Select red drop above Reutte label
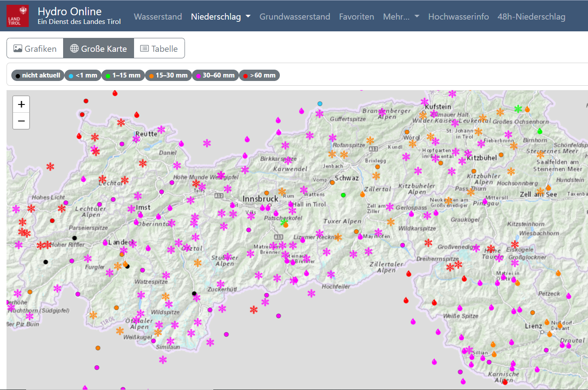The height and width of the screenshot is (390, 588). [x=137, y=114]
